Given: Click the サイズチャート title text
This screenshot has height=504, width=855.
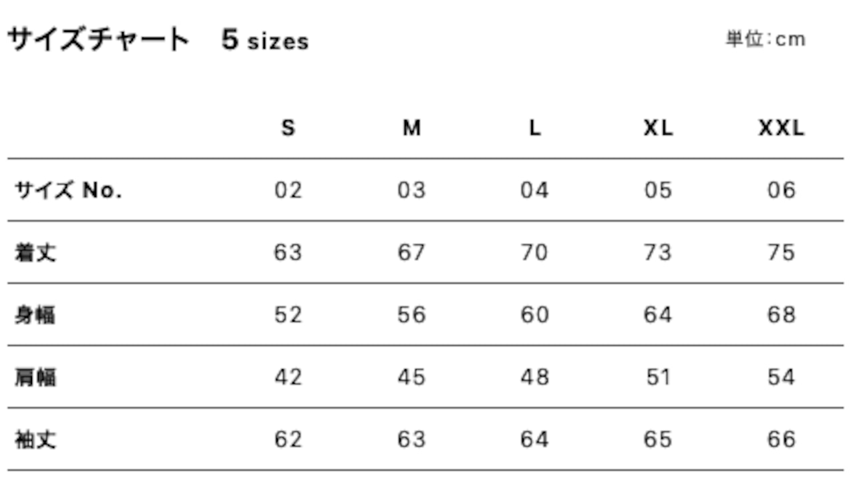Looking at the screenshot, I should [98, 40].
